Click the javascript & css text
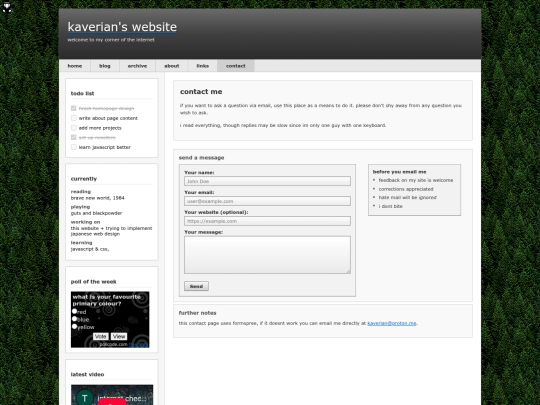Screen dimensions: 540x405 coord(90,249)
